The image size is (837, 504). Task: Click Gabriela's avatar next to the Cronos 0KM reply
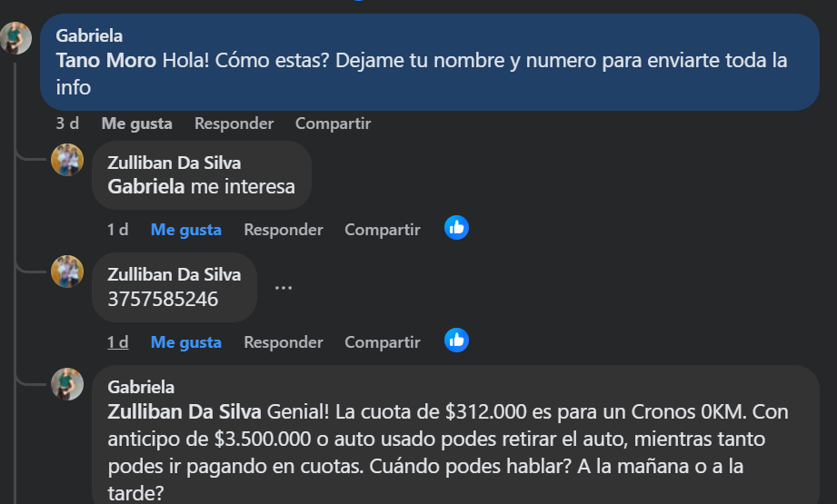click(67, 383)
